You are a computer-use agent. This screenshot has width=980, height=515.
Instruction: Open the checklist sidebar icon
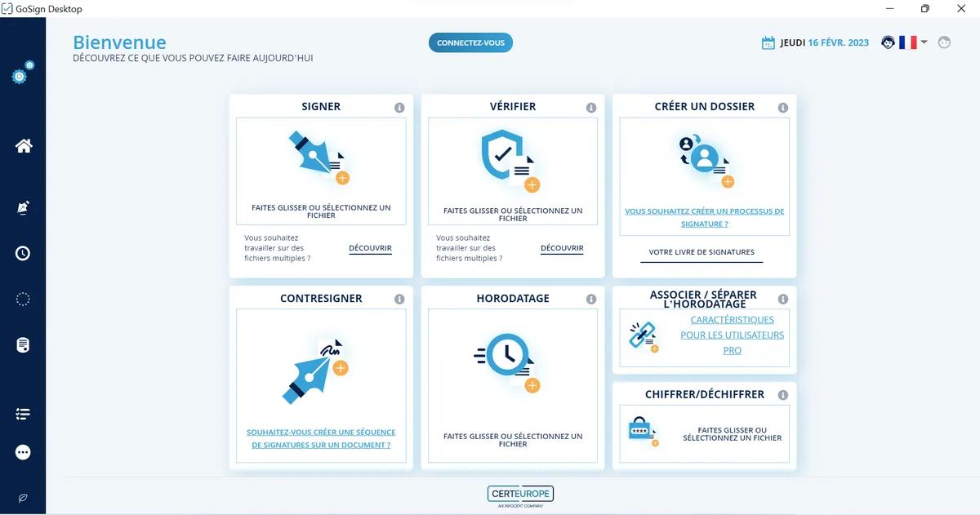tap(23, 415)
